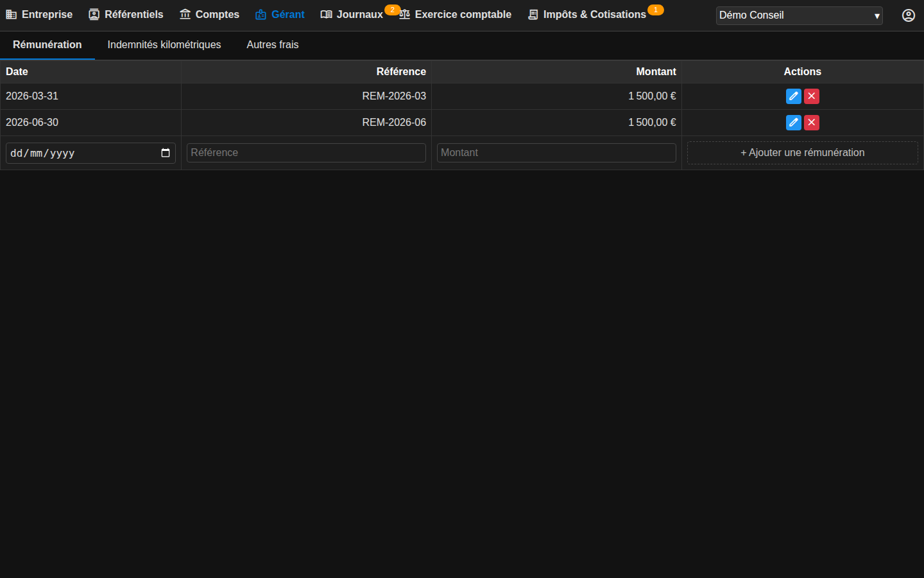Open the Journaux menu
The width and height of the screenshot is (924, 578).
tap(352, 14)
